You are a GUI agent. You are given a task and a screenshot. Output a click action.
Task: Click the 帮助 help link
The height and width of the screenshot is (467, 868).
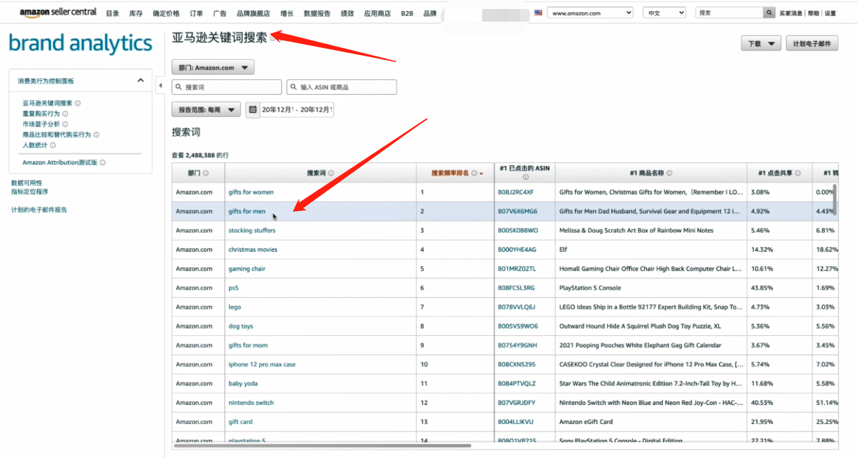coord(814,13)
